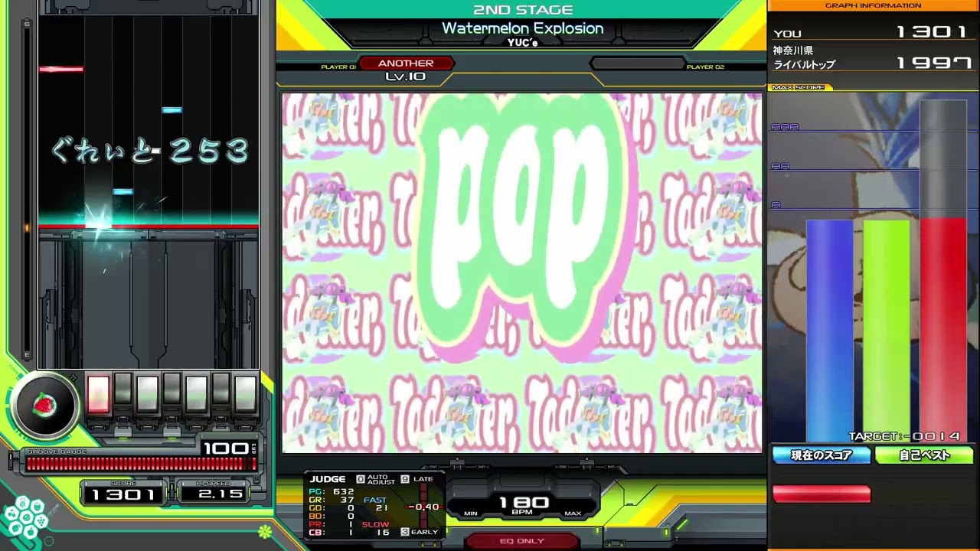Click the CB: 1 judge row
The width and height of the screenshot is (980, 551).
coord(332,533)
